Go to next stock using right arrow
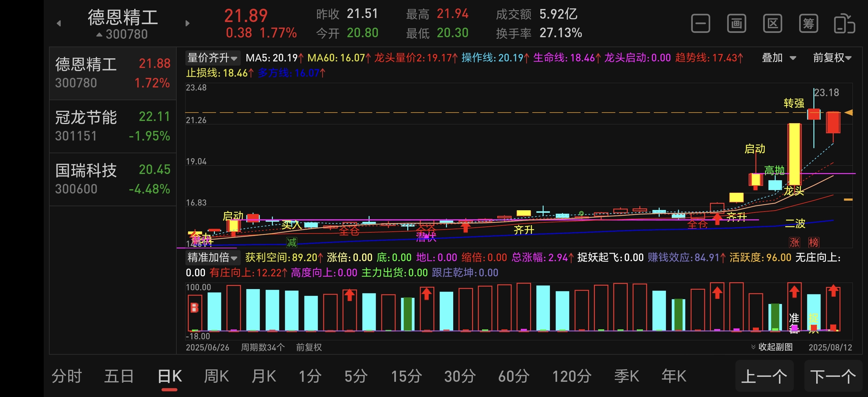 click(x=188, y=23)
